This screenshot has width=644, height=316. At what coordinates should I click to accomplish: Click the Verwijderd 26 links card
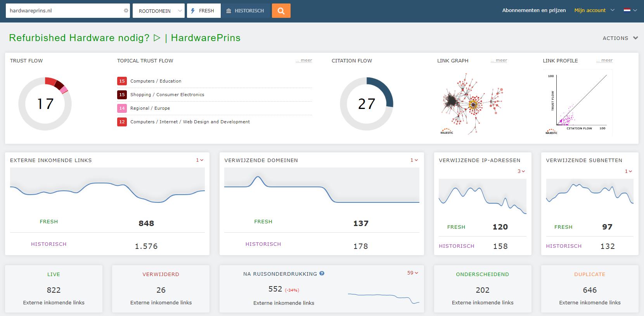click(161, 289)
